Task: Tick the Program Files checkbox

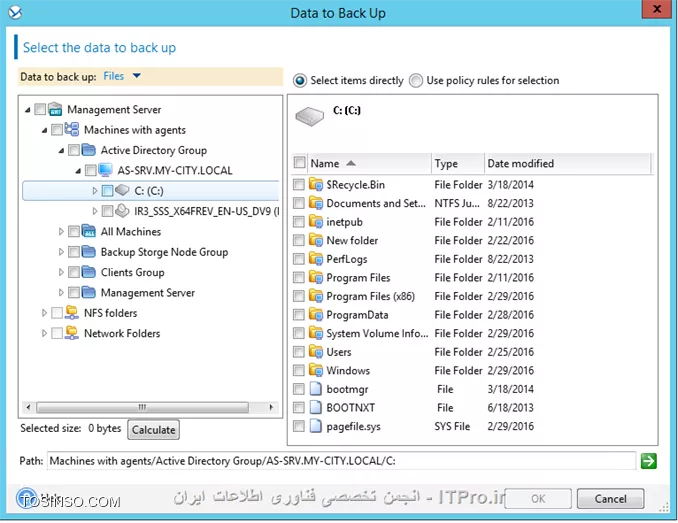Action: [x=299, y=277]
